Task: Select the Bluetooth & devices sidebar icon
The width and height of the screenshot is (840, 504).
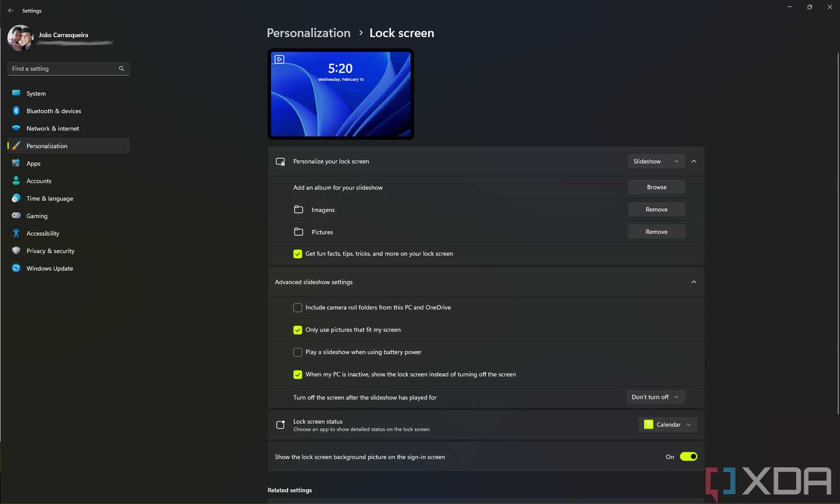Action: pyautogui.click(x=16, y=110)
